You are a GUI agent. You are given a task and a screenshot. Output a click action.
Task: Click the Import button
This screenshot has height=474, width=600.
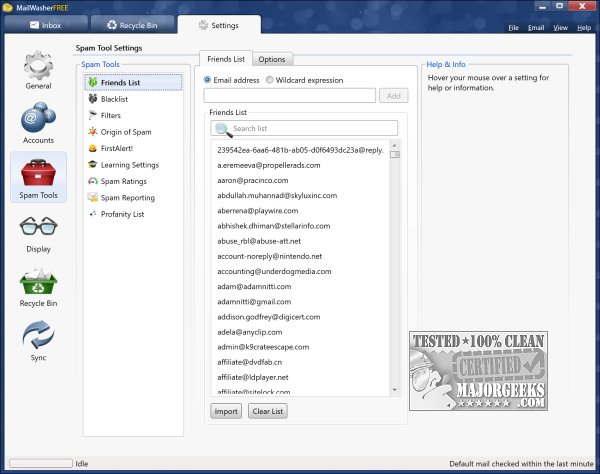[x=226, y=411]
